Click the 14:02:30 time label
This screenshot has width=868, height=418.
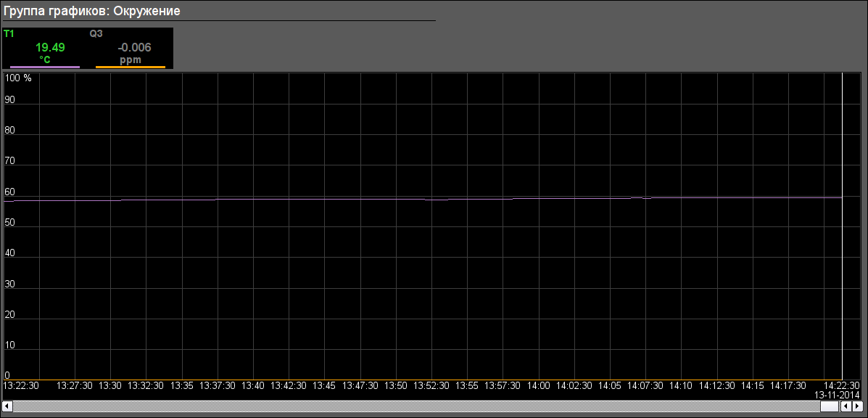tap(574, 385)
